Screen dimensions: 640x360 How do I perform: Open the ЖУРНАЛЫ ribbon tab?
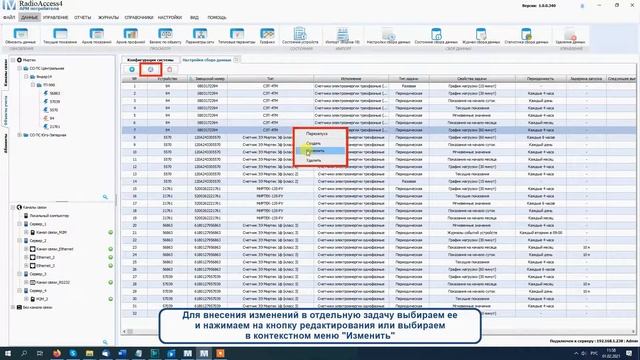(108, 18)
